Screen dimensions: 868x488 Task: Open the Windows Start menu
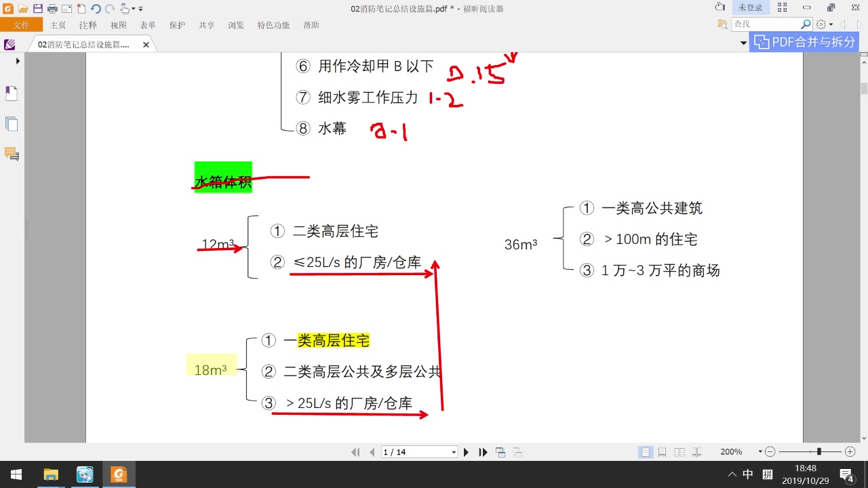(x=16, y=474)
